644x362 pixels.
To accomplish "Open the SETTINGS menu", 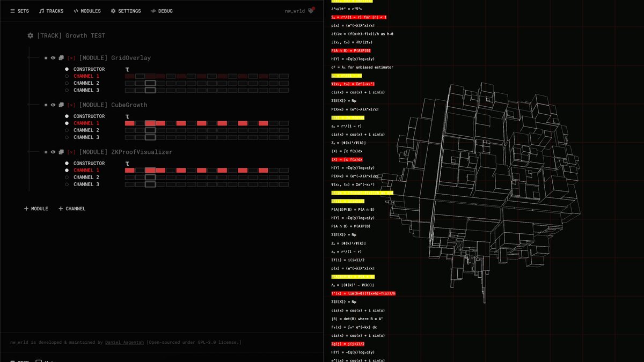I will (x=126, y=11).
